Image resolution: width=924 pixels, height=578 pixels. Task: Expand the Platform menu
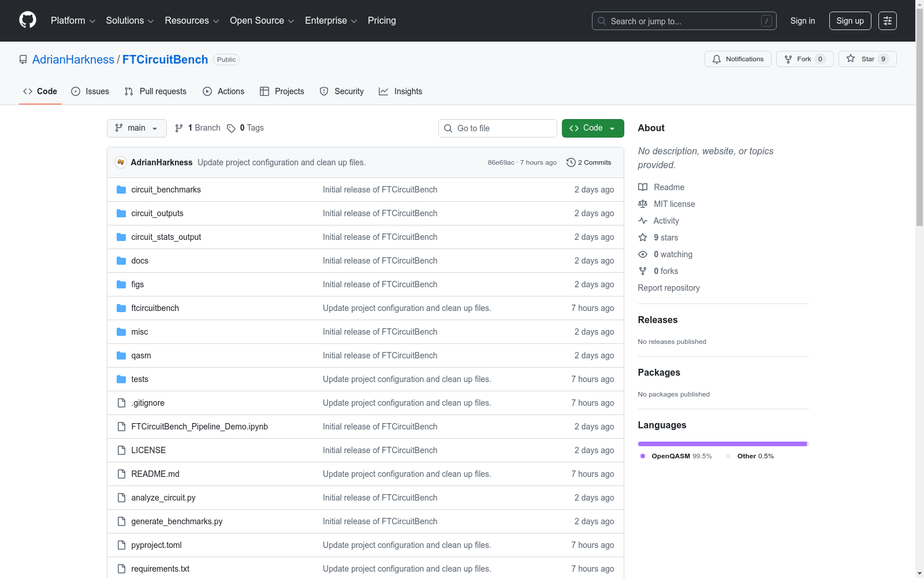coord(73,21)
